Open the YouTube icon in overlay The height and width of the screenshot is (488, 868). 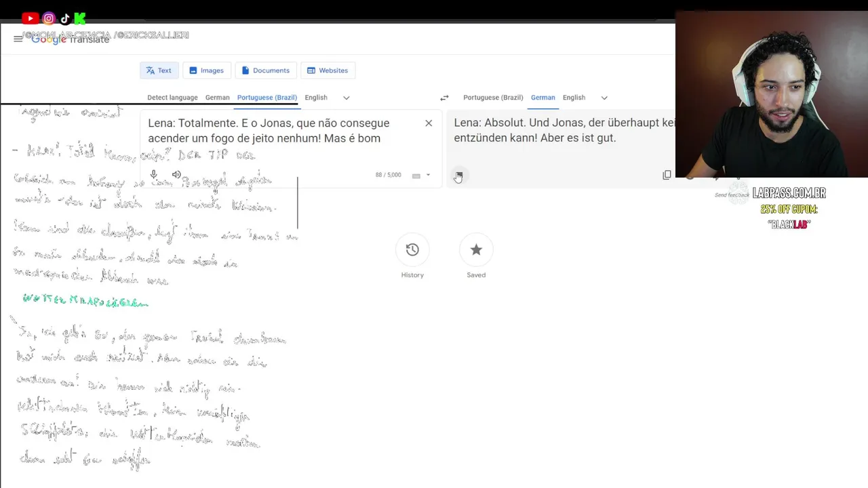click(x=30, y=18)
